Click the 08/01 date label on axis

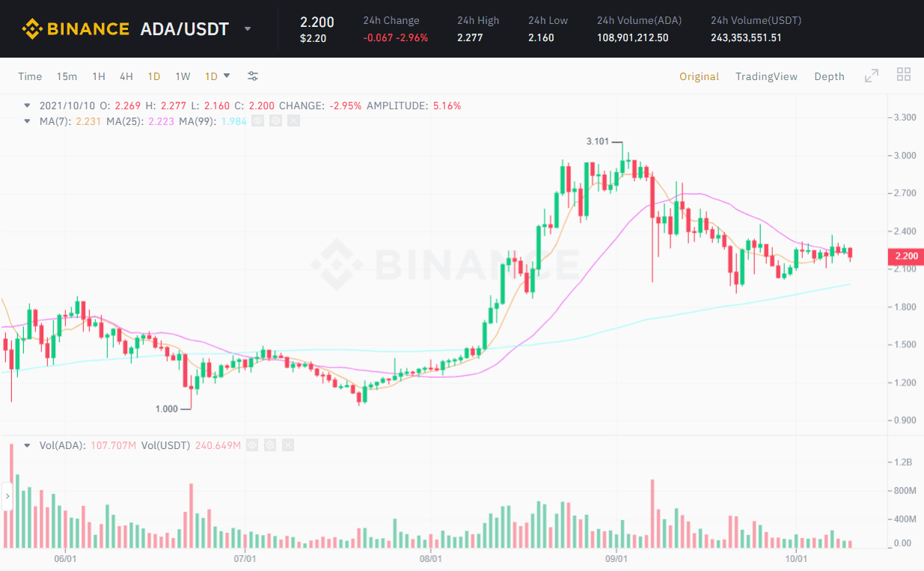pyautogui.click(x=430, y=559)
